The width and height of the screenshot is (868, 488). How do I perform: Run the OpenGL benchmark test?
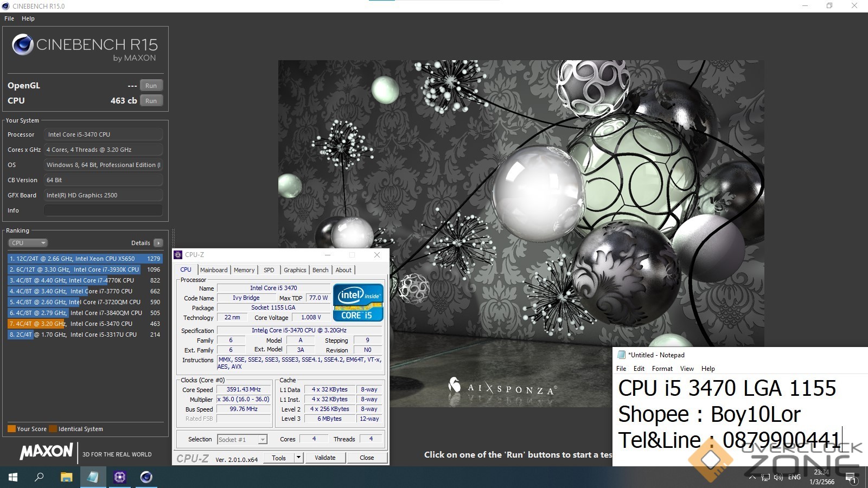coord(151,86)
